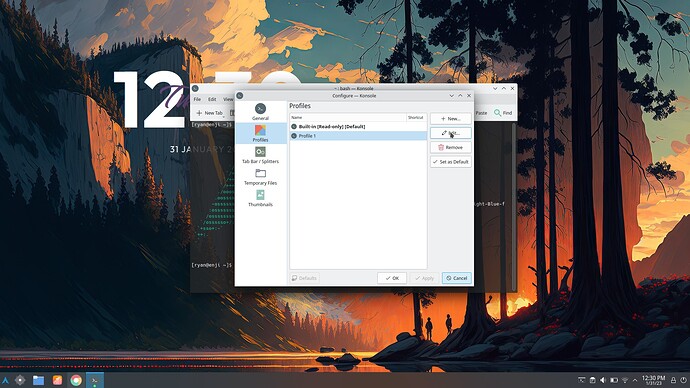Open the orange app pinned on taskbar
Image resolution: width=690 pixels, height=388 pixels.
(57, 381)
